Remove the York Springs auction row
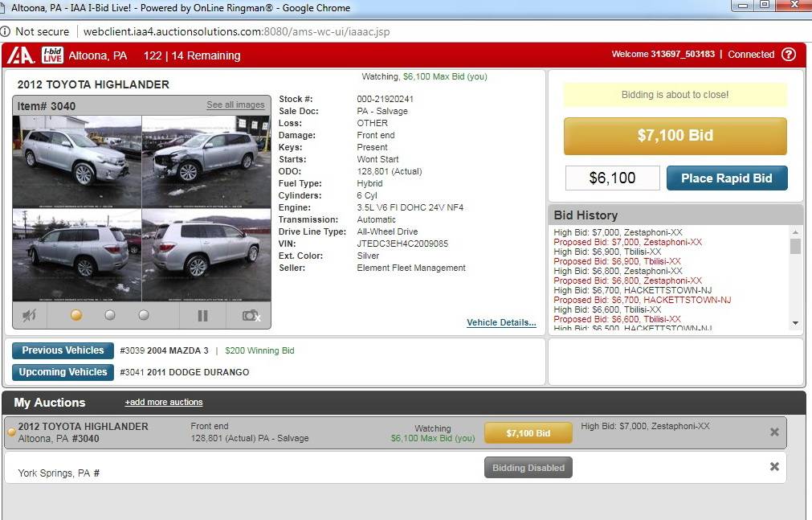The height and width of the screenshot is (520, 812). (x=774, y=467)
